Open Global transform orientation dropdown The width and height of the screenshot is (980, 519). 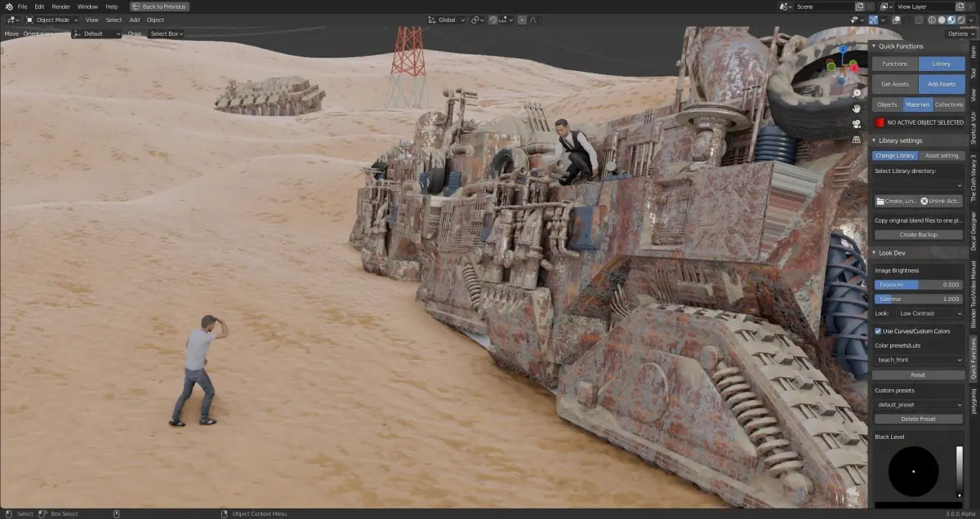tap(447, 20)
